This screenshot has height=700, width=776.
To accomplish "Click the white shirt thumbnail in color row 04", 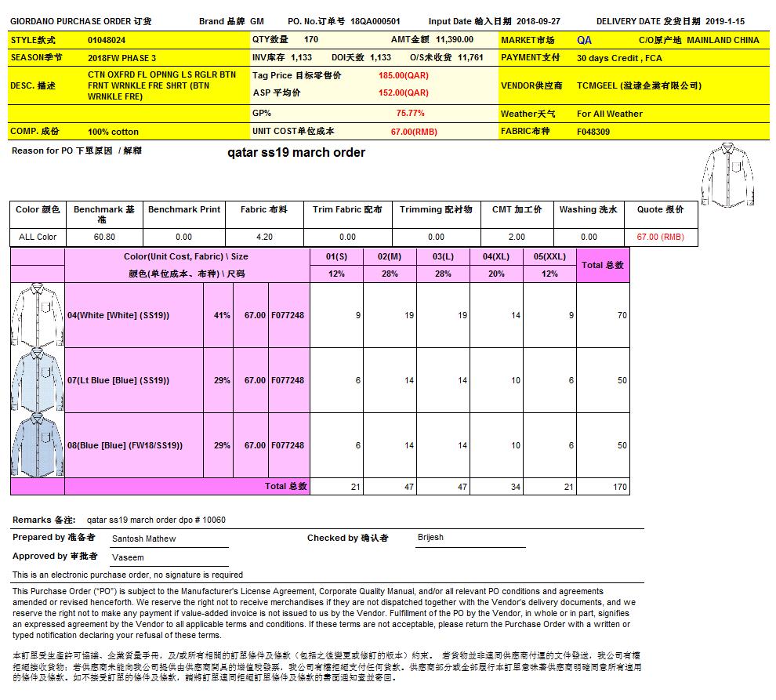I will tap(37, 315).
